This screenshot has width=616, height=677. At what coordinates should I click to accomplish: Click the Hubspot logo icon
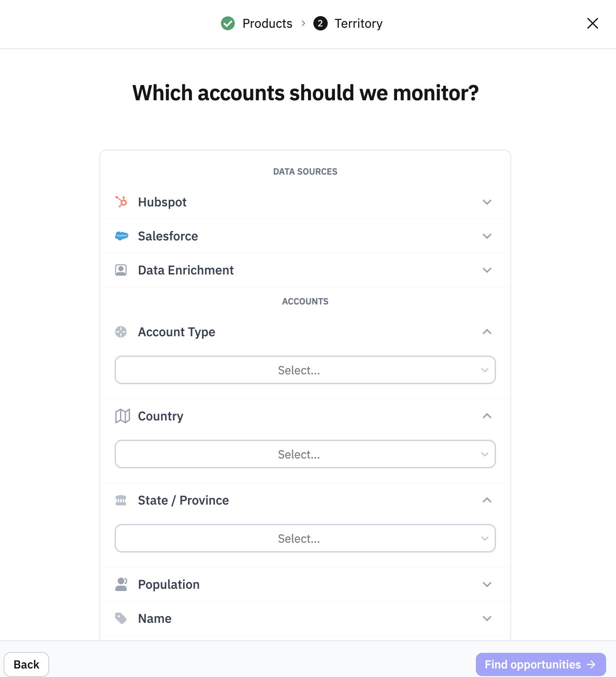pos(121,202)
